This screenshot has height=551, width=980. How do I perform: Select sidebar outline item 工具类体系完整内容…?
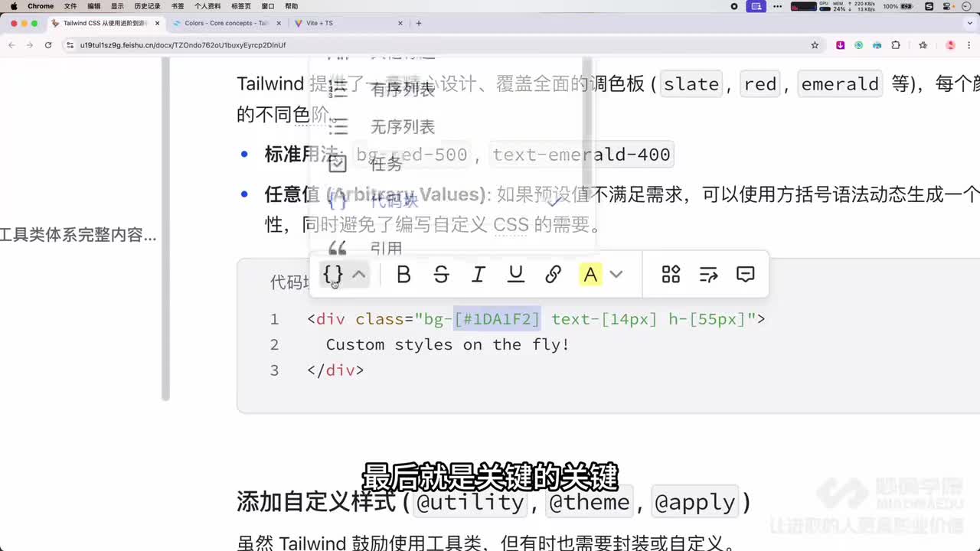(x=78, y=236)
